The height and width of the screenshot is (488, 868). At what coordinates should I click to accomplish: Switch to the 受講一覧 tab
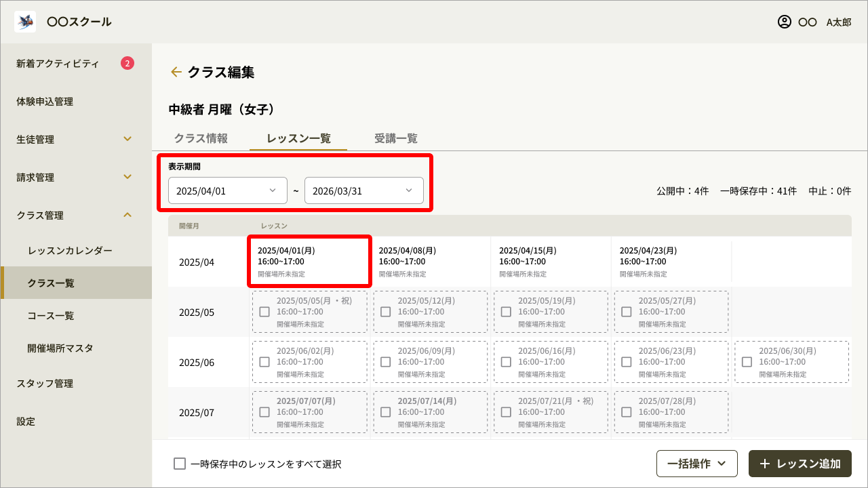point(396,138)
